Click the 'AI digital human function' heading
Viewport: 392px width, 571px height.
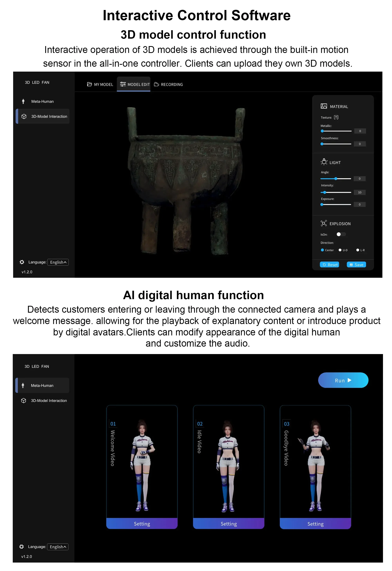(x=193, y=295)
